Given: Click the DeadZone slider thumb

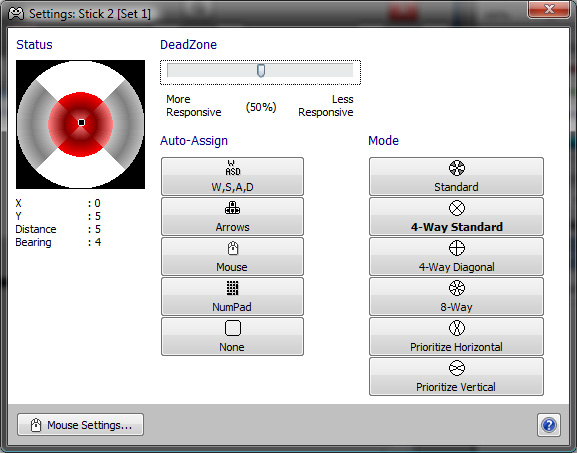Looking at the screenshot, I should point(261,70).
